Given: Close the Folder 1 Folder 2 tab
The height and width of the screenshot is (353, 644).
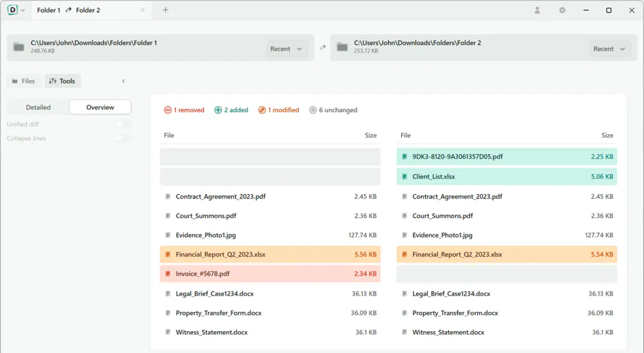Looking at the screenshot, I should pyautogui.click(x=142, y=10).
